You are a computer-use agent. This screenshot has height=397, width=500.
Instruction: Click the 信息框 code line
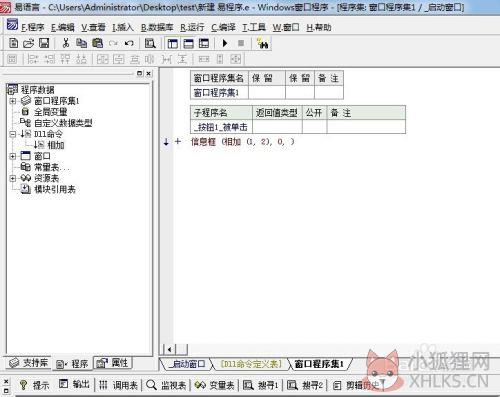(x=242, y=142)
